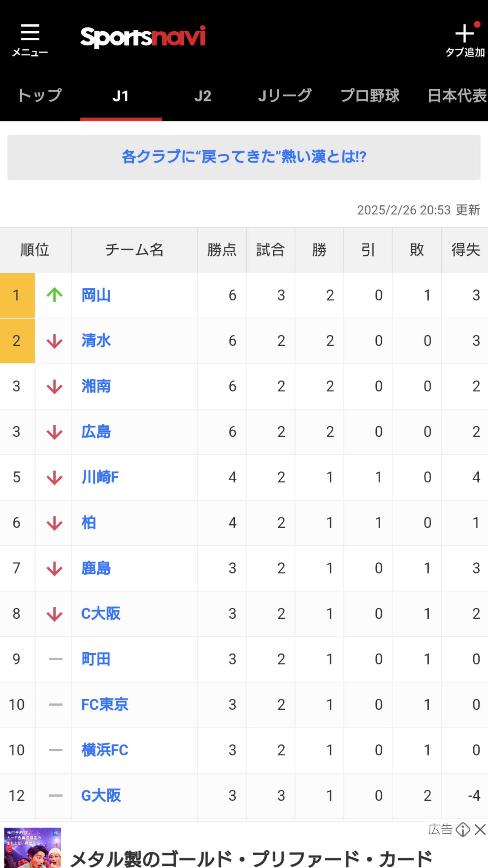Open the ad info icon
The image size is (488, 868).
coord(463,830)
